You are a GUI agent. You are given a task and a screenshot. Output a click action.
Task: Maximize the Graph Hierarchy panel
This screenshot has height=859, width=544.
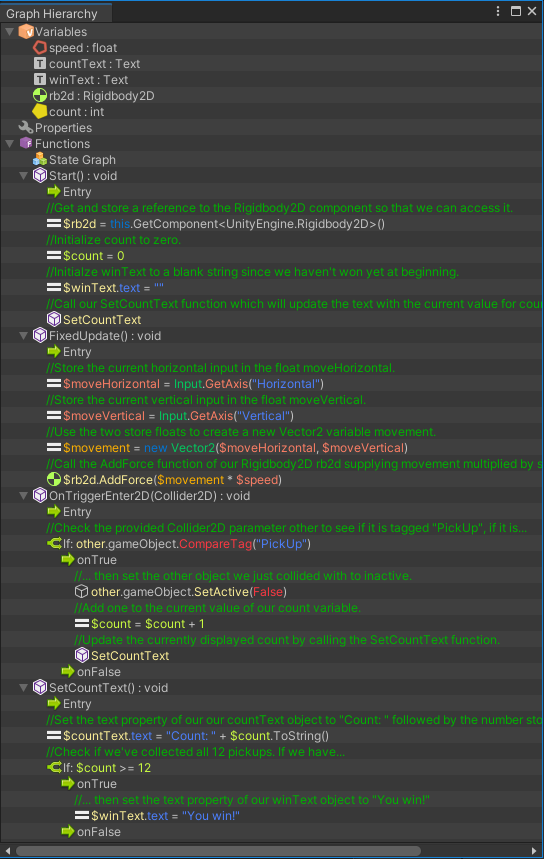tap(516, 12)
